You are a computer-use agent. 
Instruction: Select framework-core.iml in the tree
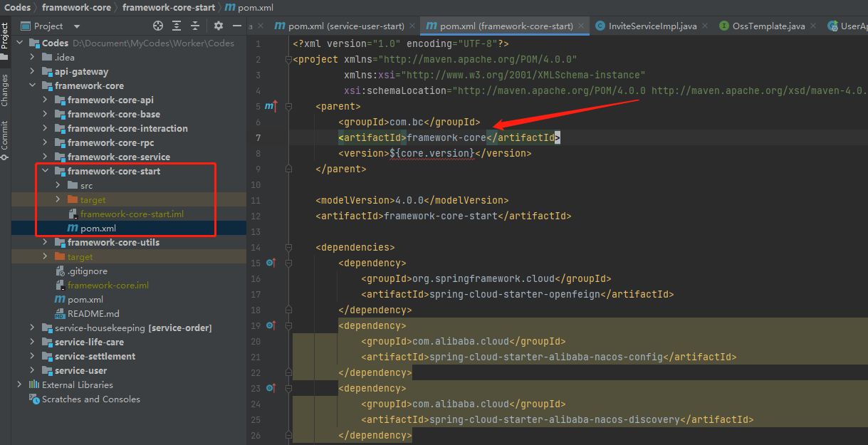point(108,285)
